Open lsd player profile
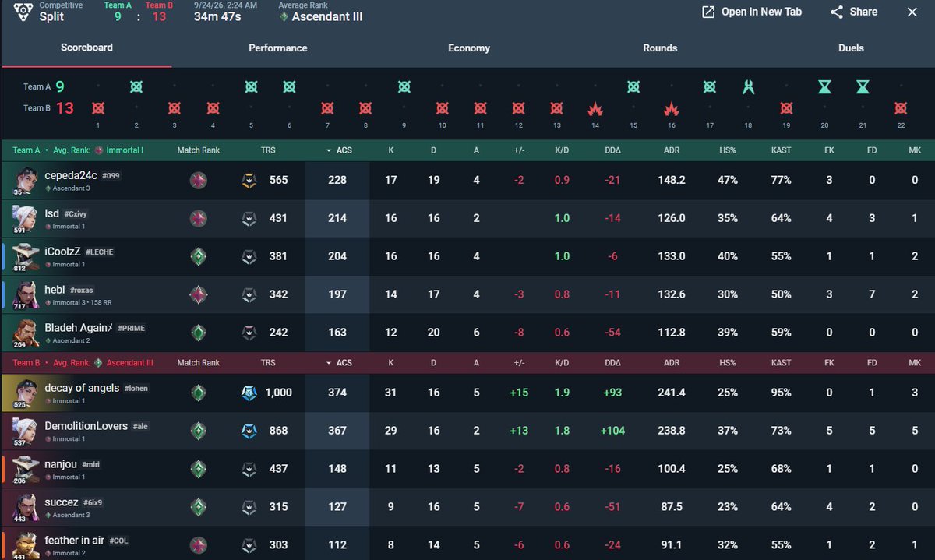The image size is (935, 560). point(51,213)
